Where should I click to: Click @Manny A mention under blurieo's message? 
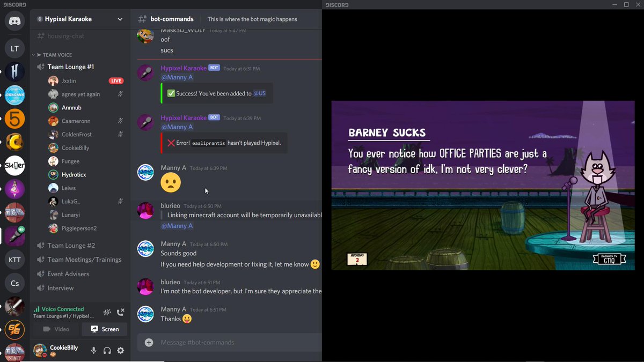(177, 226)
